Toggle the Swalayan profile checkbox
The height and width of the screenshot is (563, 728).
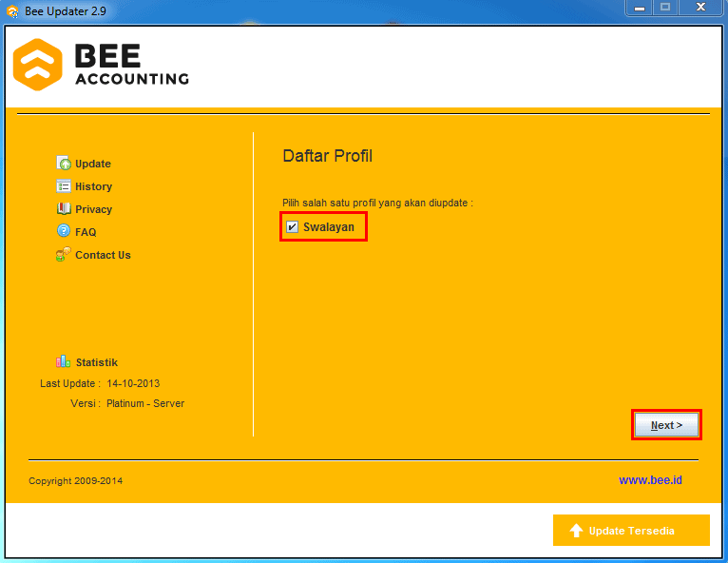292,226
